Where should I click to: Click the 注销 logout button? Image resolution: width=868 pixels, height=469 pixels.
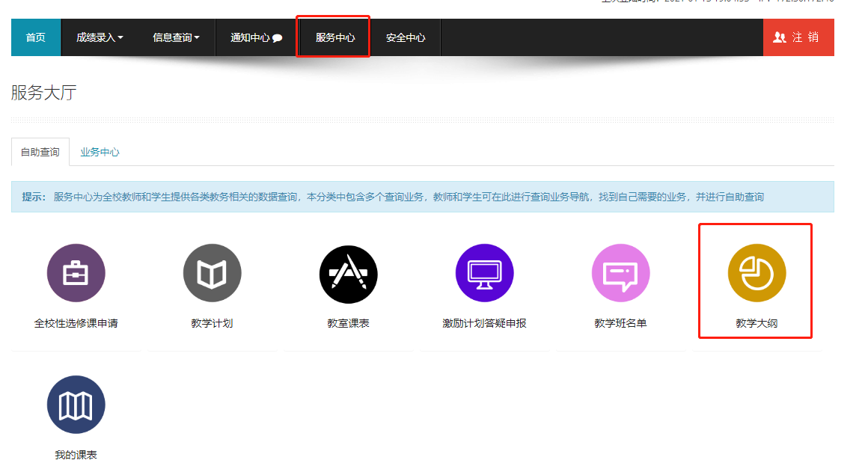coord(798,37)
